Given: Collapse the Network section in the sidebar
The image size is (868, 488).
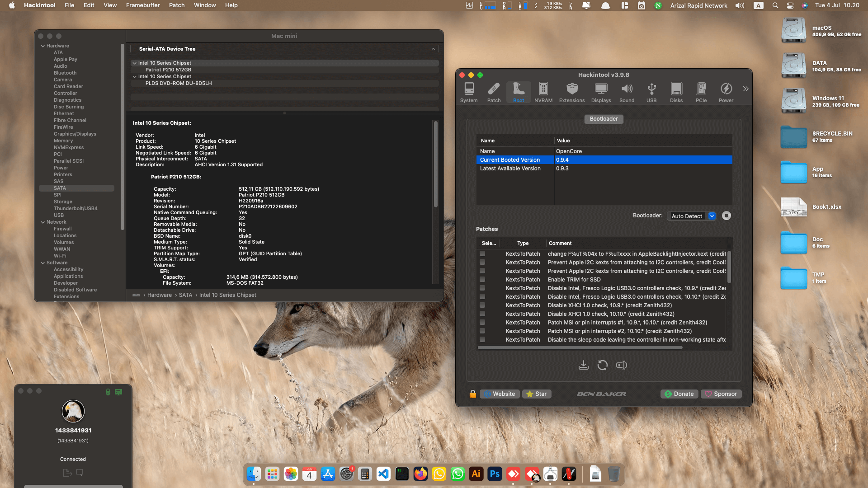Looking at the screenshot, I should 43,222.
